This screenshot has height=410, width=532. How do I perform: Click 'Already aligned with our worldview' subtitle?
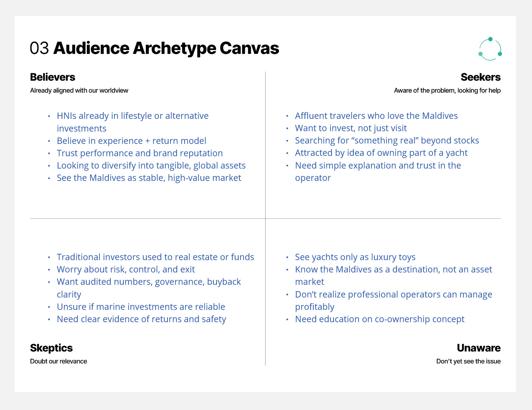pyautogui.click(x=79, y=90)
